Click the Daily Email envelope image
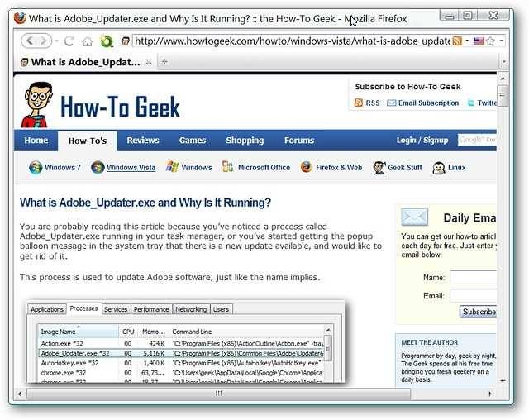The height and width of the screenshot is (420, 529). (x=414, y=217)
